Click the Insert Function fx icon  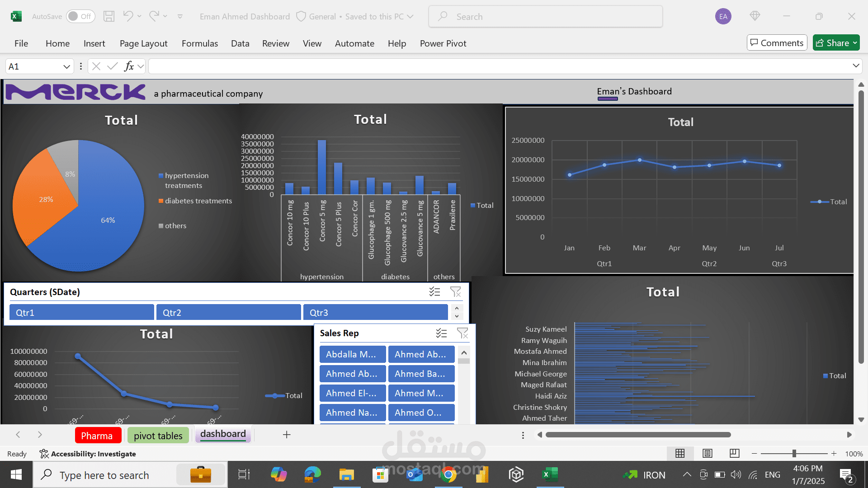(129, 66)
